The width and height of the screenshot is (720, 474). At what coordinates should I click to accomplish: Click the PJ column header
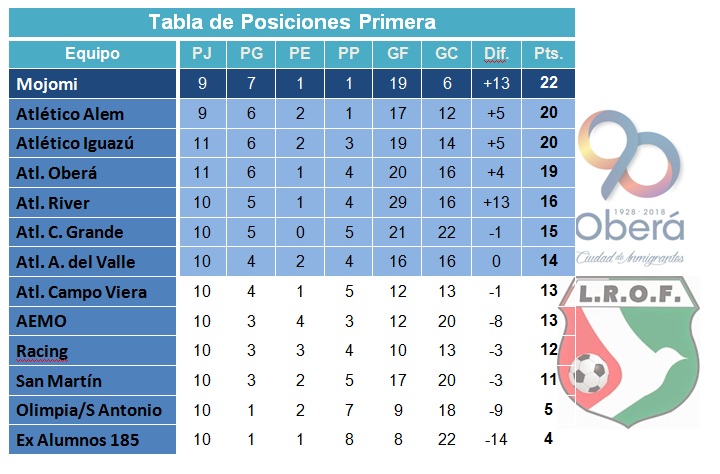coord(201,53)
